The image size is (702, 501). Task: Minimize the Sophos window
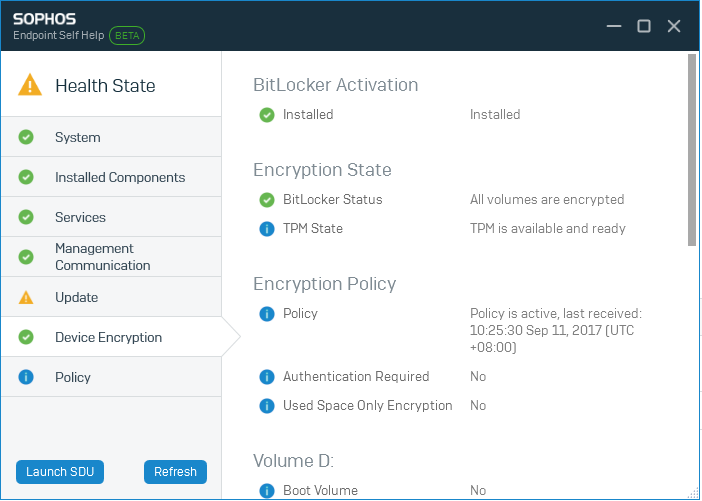614,26
